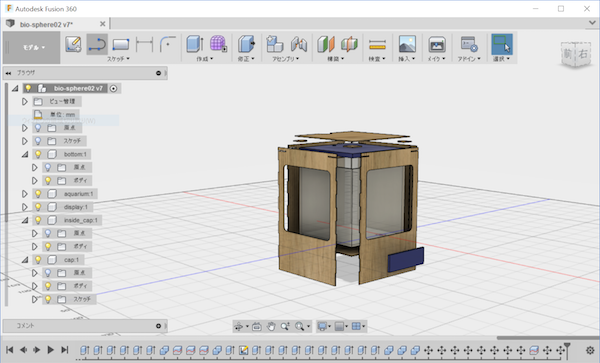
Task: Open the Assemble menu dropdown
Action: point(285,59)
